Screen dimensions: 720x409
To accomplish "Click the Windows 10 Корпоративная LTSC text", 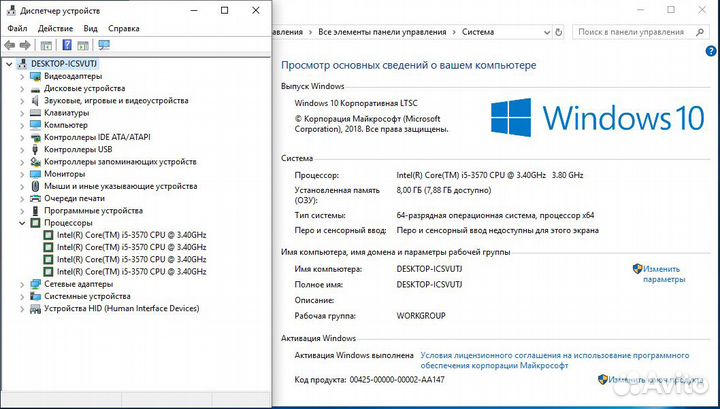I will point(356,103).
